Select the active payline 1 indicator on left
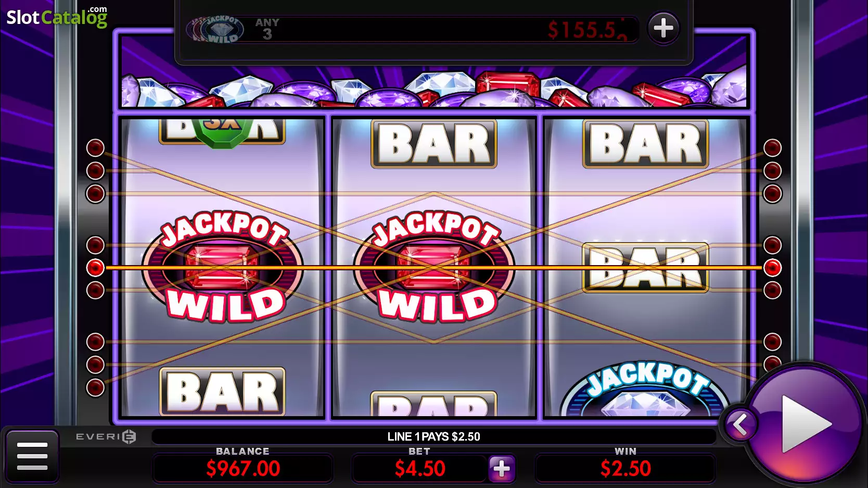This screenshot has width=868, height=488. pyautogui.click(x=95, y=268)
